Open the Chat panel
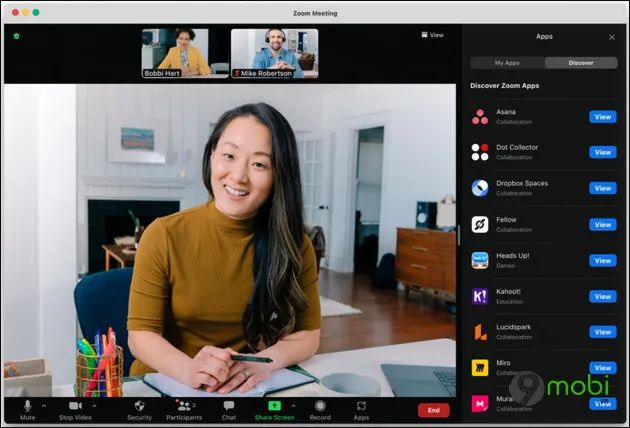The image size is (630, 428). [x=229, y=410]
